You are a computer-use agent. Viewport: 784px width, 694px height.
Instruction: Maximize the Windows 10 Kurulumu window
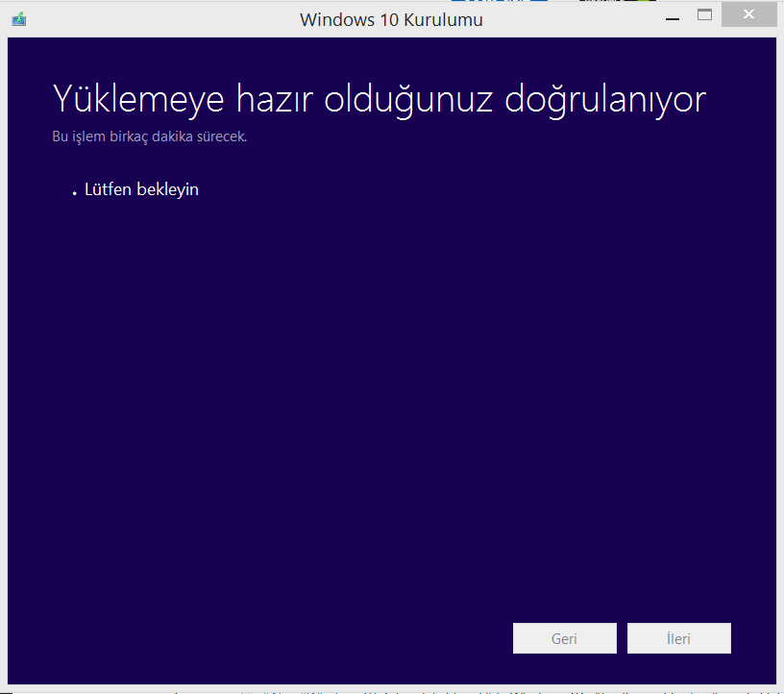pos(704,15)
